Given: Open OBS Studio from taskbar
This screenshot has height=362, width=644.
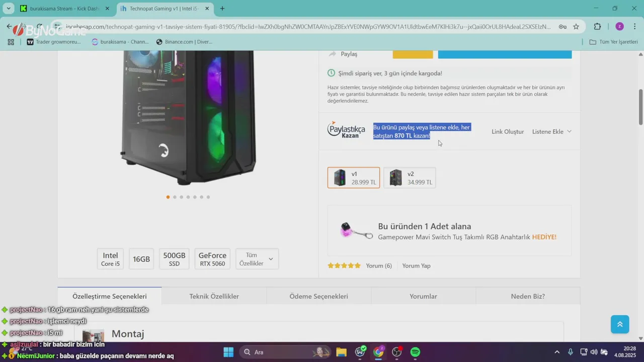Looking at the screenshot, I should 397,352.
